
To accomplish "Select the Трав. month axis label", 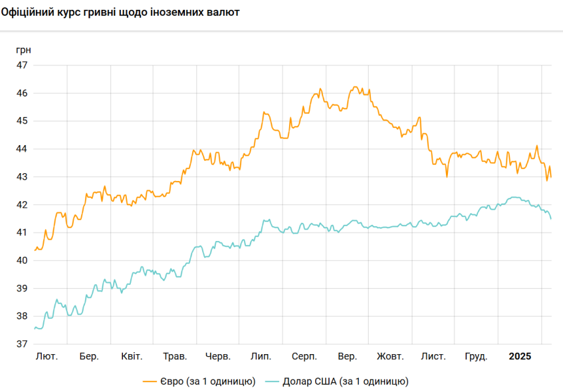I will [x=175, y=357].
